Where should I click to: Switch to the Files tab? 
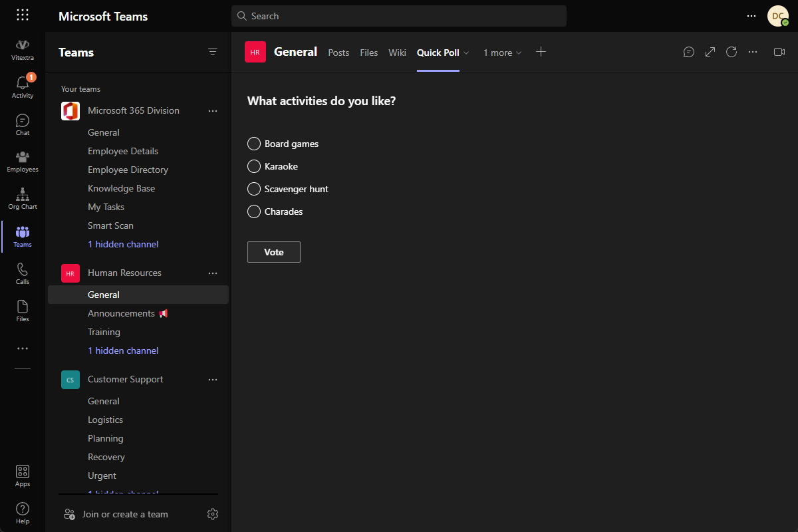click(x=369, y=53)
